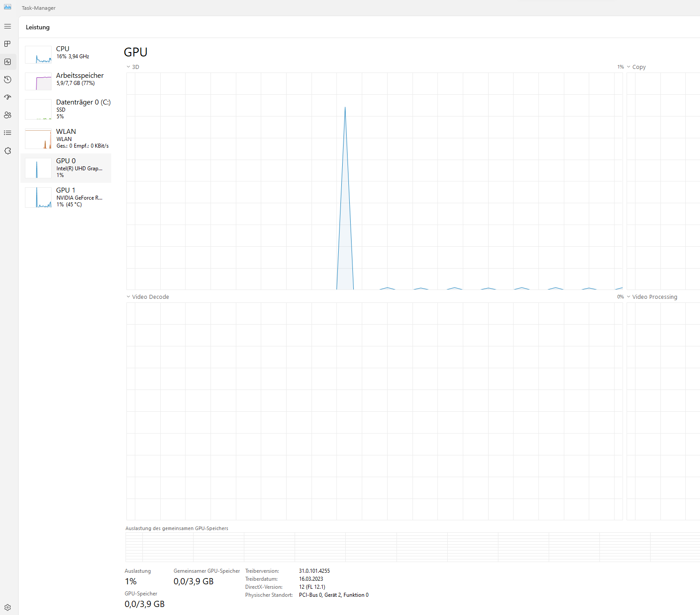Select the Performance page icon
700x615 pixels.
(x=8, y=62)
